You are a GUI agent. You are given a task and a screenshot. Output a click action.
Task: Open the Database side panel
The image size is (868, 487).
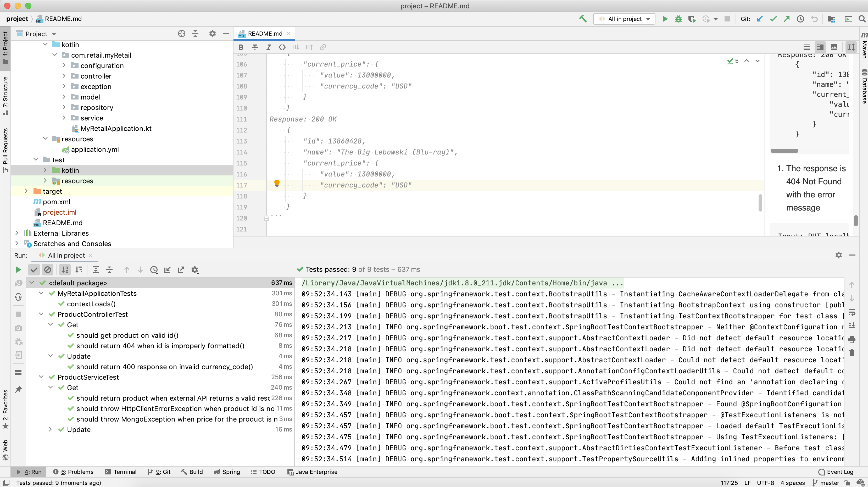click(864, 87)
